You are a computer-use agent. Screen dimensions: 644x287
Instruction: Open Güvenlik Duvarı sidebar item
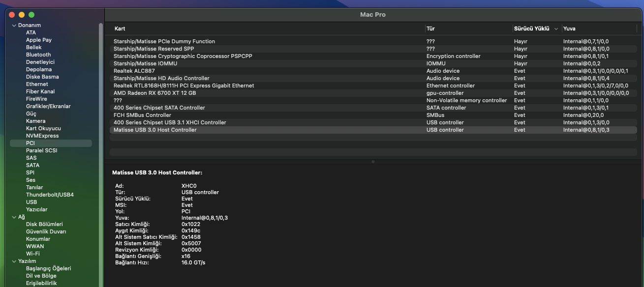(x=46, y=231)
